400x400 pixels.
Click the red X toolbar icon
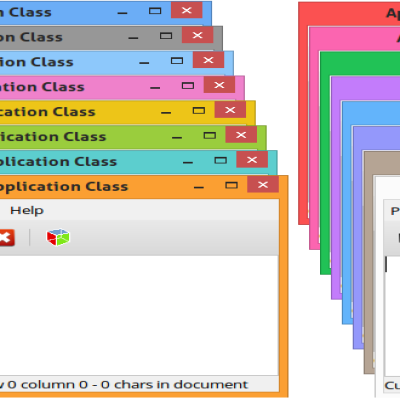(x=6, y=238)
